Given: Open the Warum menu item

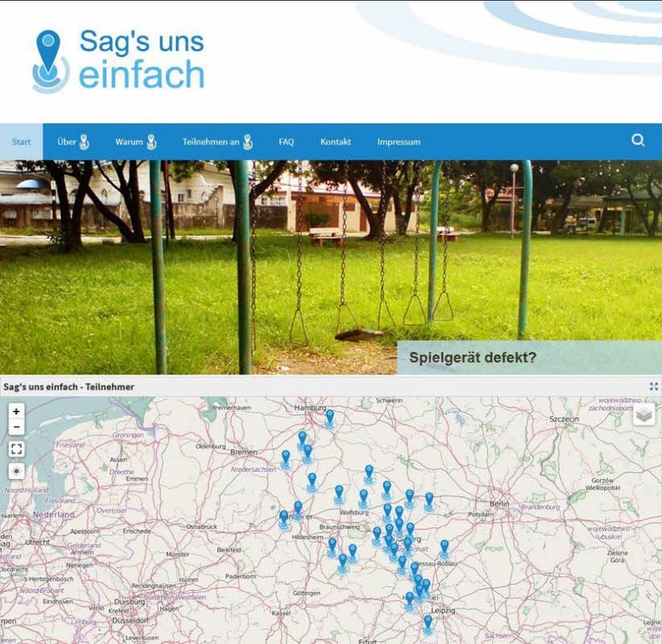Looking at the screenshot, I should [x=135, y=142].
